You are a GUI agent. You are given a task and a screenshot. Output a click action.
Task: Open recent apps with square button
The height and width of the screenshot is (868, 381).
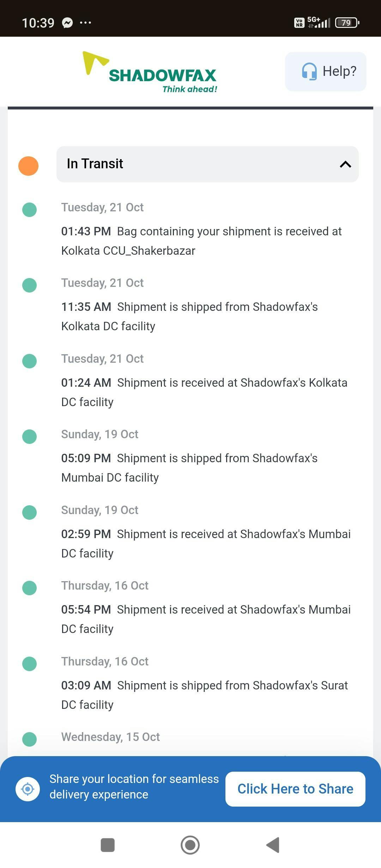coord(108,845)
